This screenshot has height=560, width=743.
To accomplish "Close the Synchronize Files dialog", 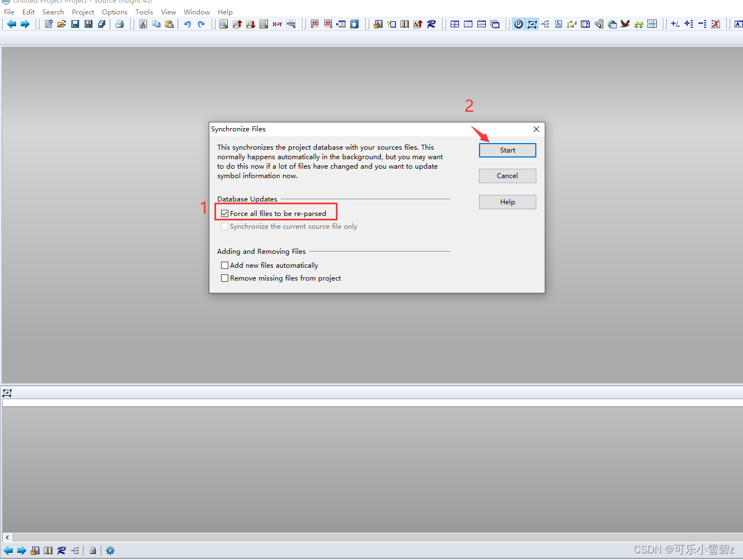I will [x=536, y=129].
